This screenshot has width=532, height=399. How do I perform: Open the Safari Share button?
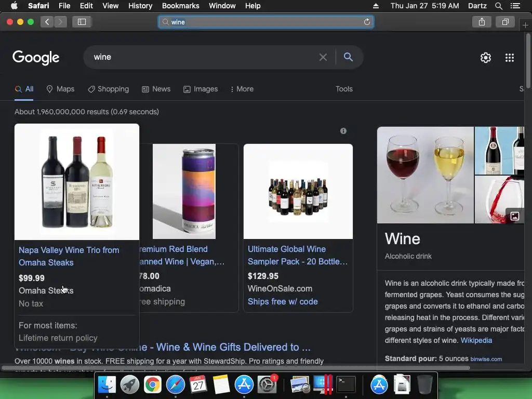[482, 22]
